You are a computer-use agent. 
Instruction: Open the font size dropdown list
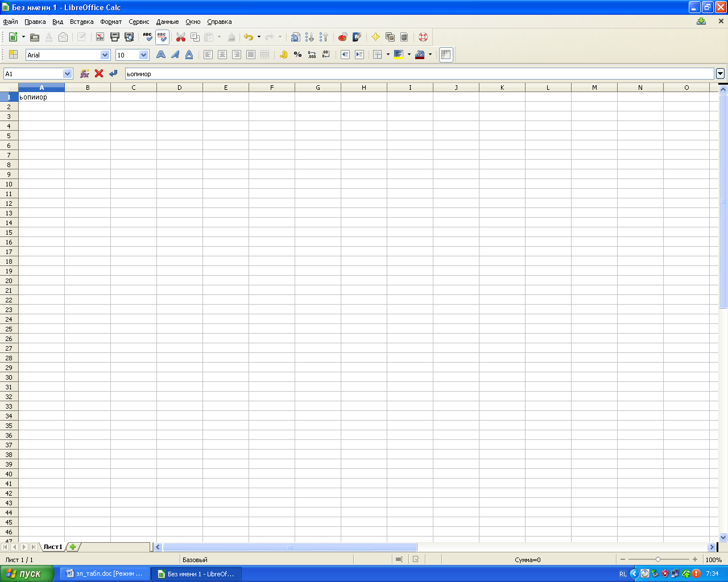(144, 55)
